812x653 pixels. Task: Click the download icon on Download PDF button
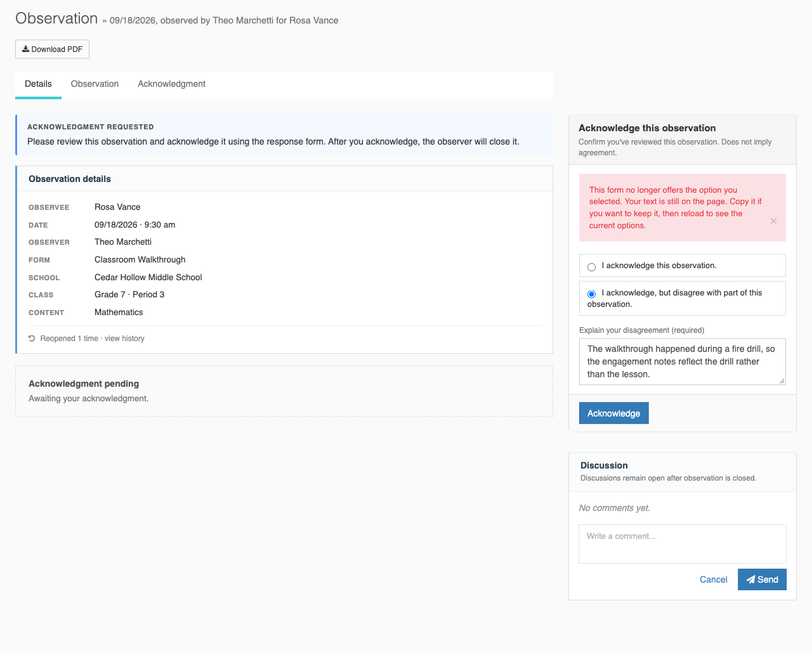point(26,49)
